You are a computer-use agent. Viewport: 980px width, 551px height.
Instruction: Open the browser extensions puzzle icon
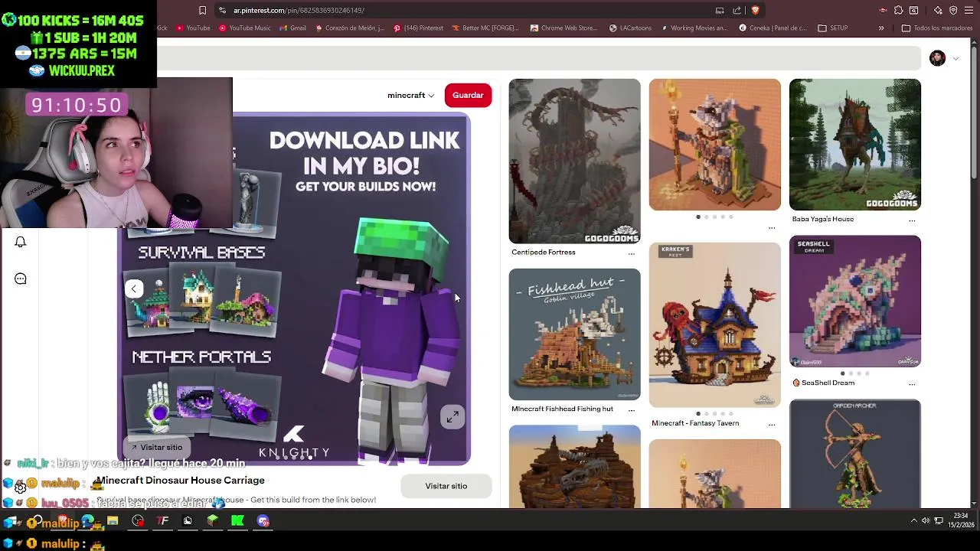click(x=899, y=10)
